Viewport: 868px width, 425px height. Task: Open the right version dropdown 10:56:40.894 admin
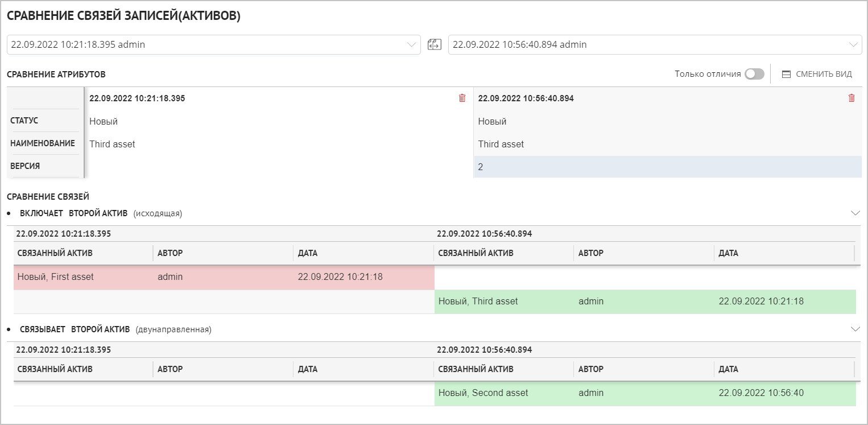655,44
